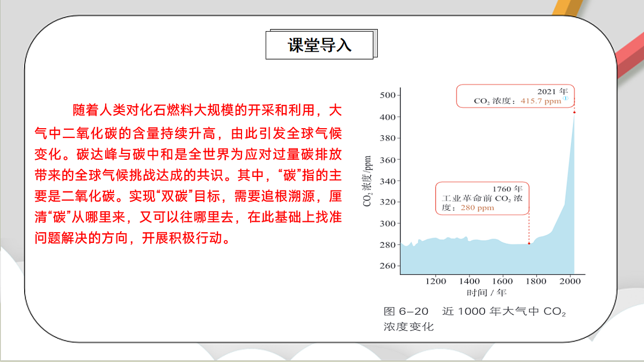Click the red data point for year 1760
Screen dimensions: 644x362
pyautogui.click(x=529, y=243)
